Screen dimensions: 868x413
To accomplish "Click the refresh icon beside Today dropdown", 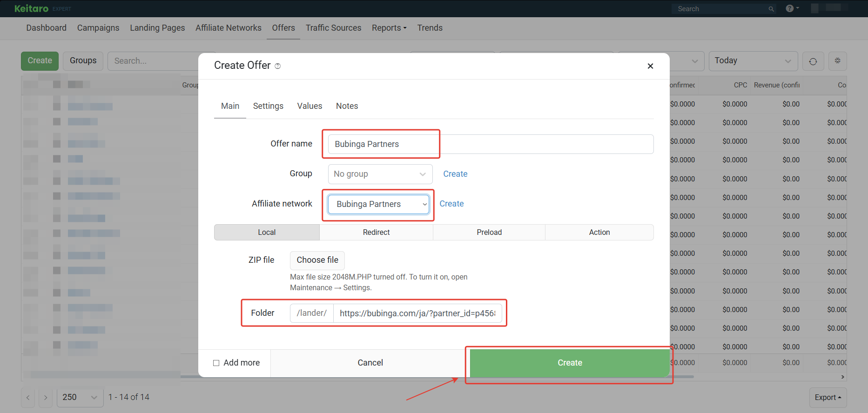I will (813, 61).
